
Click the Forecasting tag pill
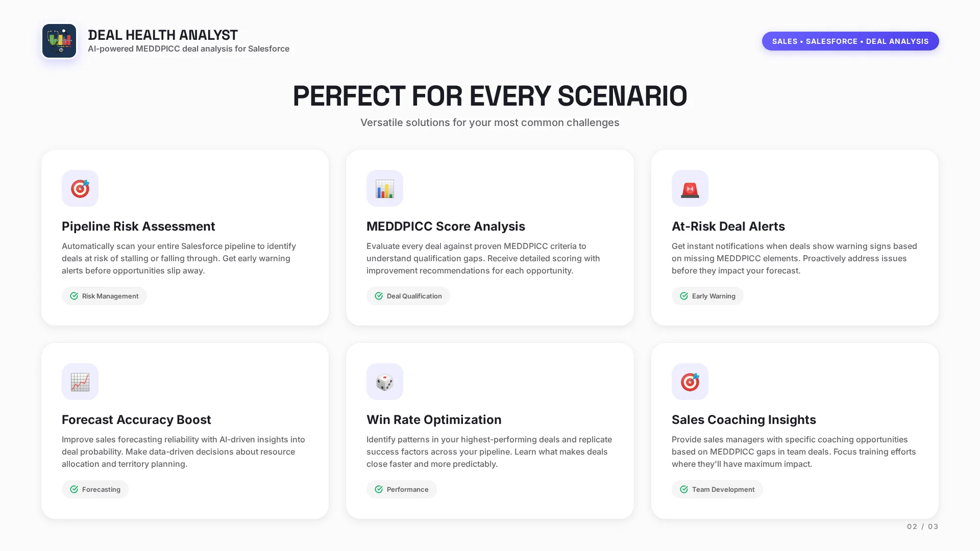point(95,489)
